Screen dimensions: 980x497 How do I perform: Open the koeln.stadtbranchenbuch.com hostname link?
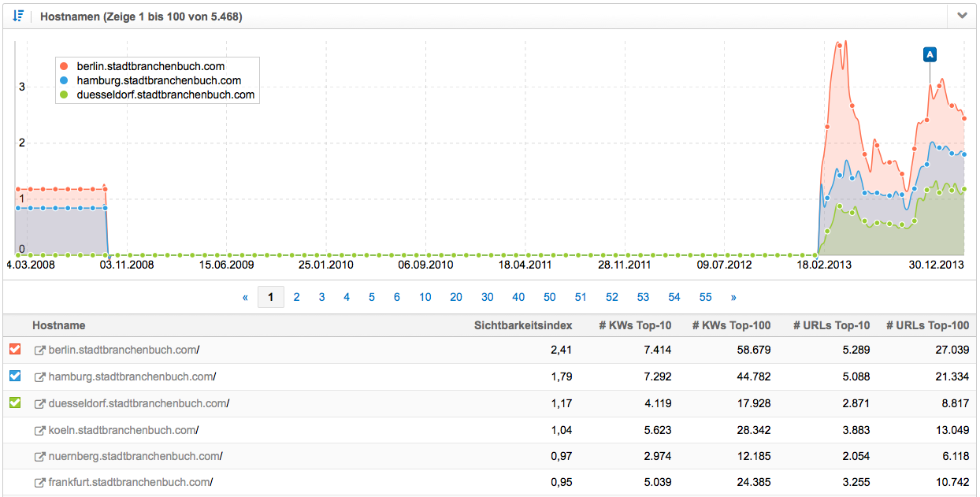[122, 430]
